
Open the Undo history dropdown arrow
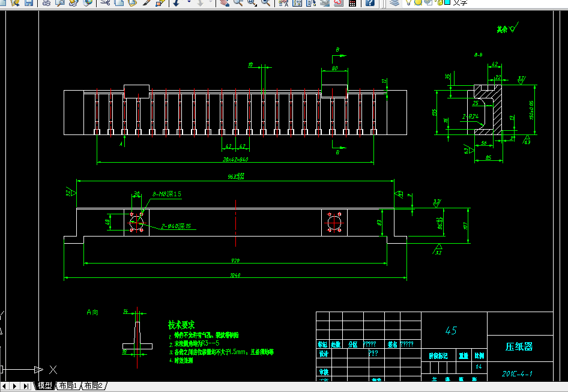tap(189, 2)
